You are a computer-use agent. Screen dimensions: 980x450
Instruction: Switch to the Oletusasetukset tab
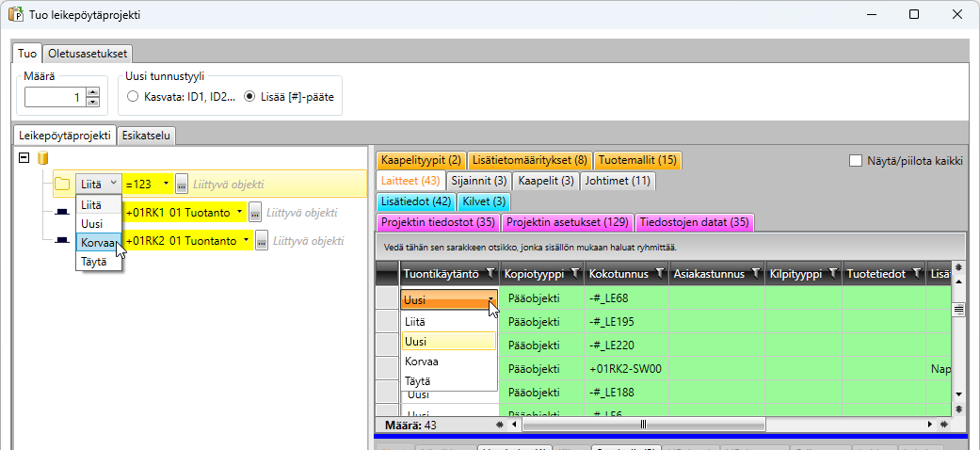90,53
